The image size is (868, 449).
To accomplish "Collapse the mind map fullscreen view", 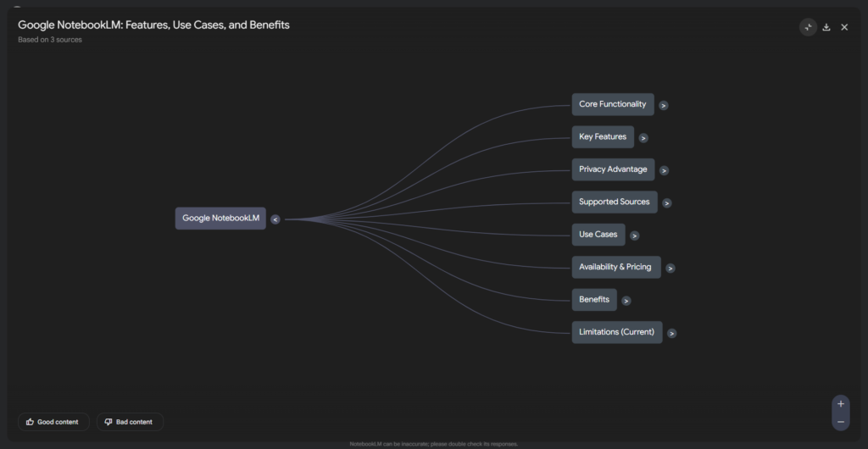I will pos(808,27).
